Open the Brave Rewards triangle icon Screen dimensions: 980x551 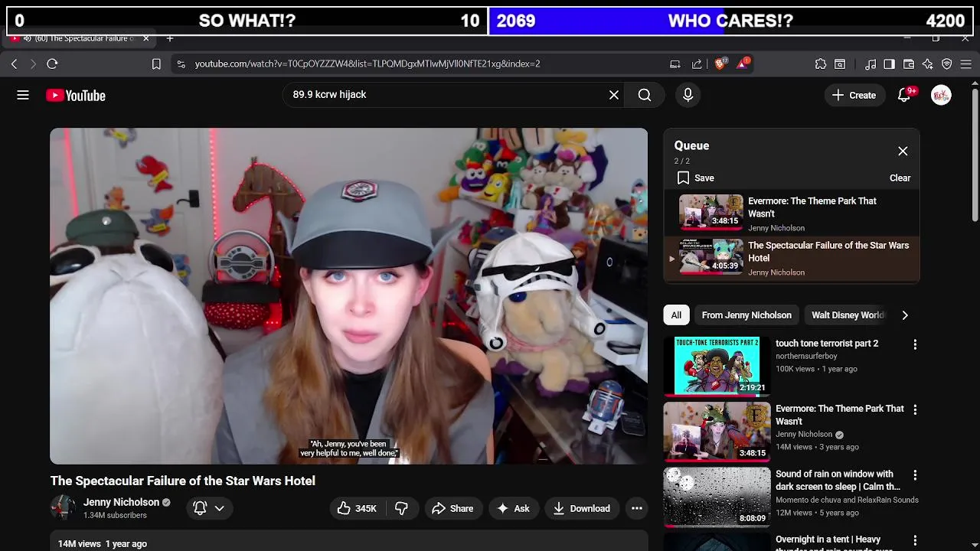coord(743,64)
